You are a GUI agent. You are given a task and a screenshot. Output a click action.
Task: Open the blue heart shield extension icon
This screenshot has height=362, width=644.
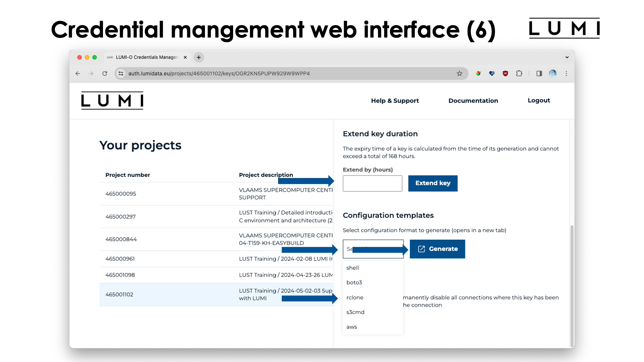[492, 73]
